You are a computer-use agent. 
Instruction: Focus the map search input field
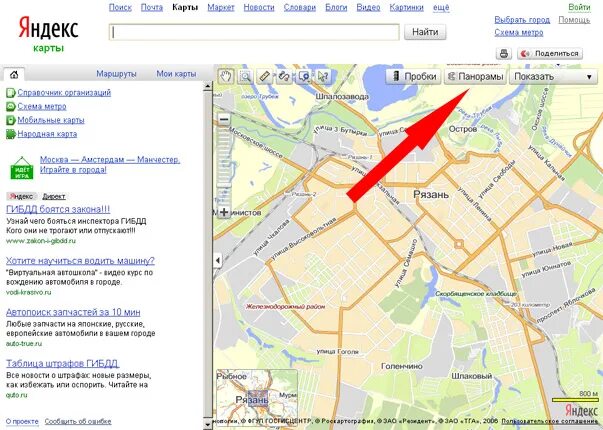(254, 32)
